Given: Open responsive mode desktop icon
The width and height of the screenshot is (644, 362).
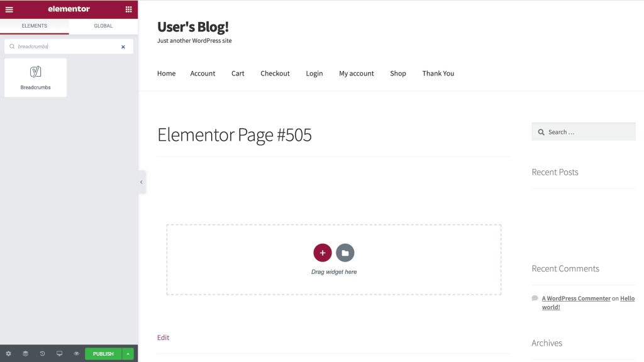Looking at the screenshot, I should tap(60, 354).
